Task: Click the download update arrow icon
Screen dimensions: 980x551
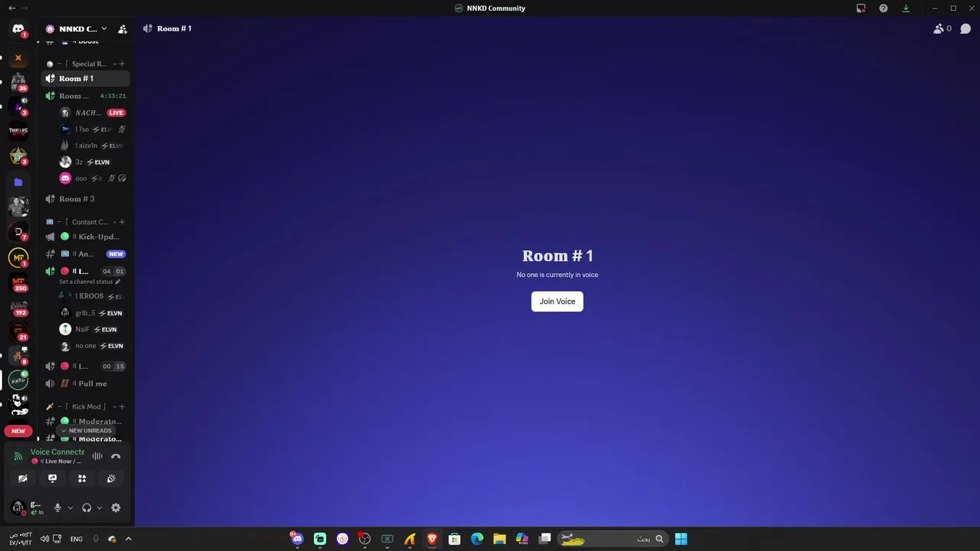Action: (x=906, y=8)
